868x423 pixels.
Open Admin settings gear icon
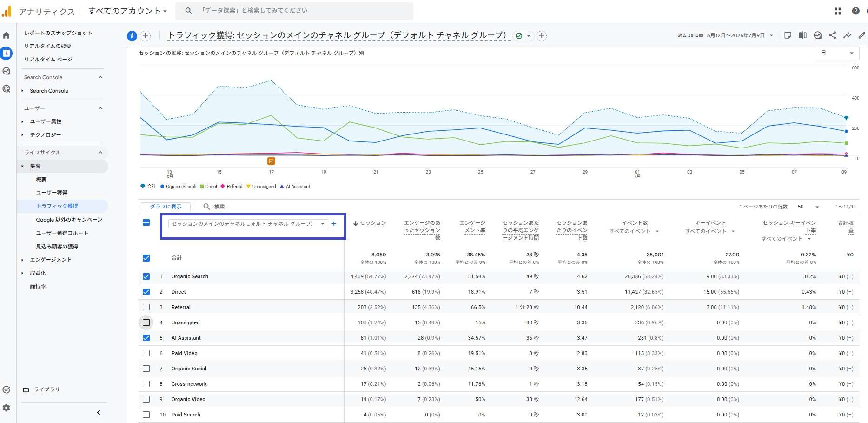pyautogui.click(x=7, y=408)
